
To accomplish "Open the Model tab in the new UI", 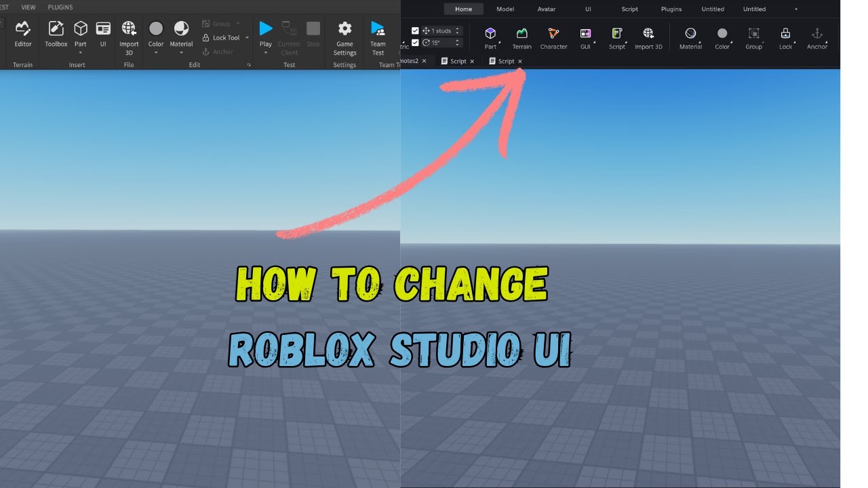I will (x=505, y=9).
